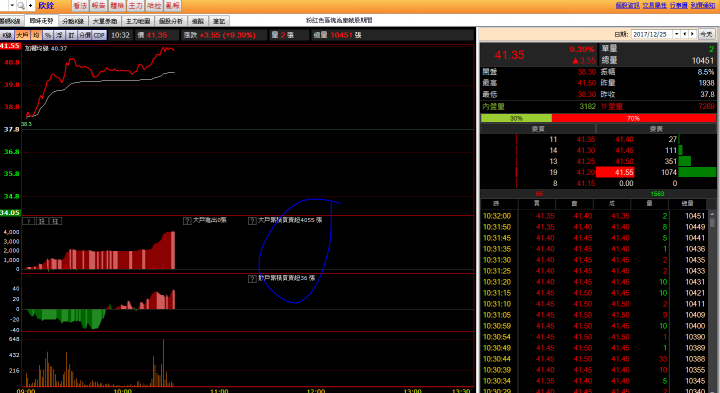The height and width of the screenshot is (393, 720).
Task: Toggle the K線 chart mode button
Action: [7, 35]
